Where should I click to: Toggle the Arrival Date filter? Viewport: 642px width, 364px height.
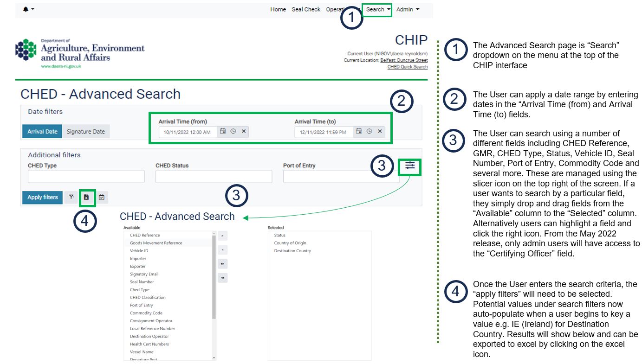42,132
